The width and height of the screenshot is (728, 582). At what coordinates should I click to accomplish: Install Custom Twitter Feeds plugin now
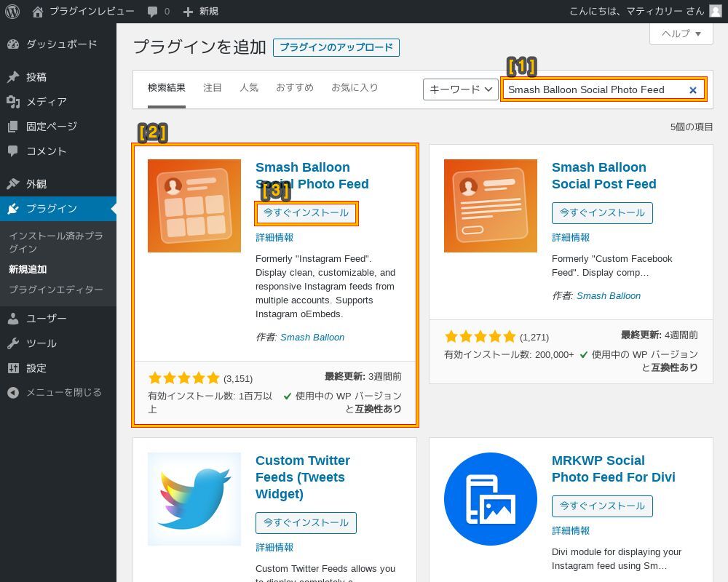306,523
